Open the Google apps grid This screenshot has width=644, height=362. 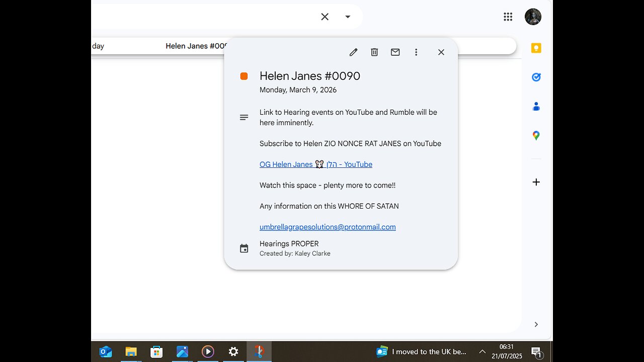point(508,17)
